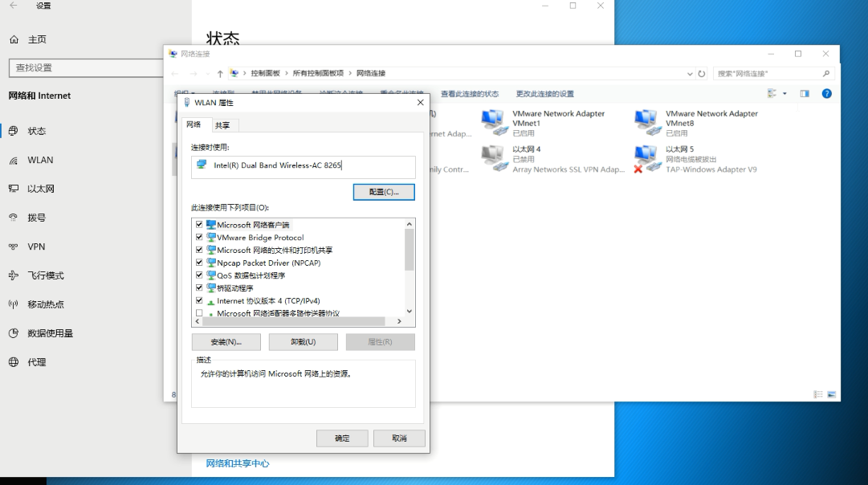The height and width of the screenshot is (485, 868).
Task: Check the Microsoft 网络适配器多路传送器协议 checkbox
Action: [x=199, y=313]
